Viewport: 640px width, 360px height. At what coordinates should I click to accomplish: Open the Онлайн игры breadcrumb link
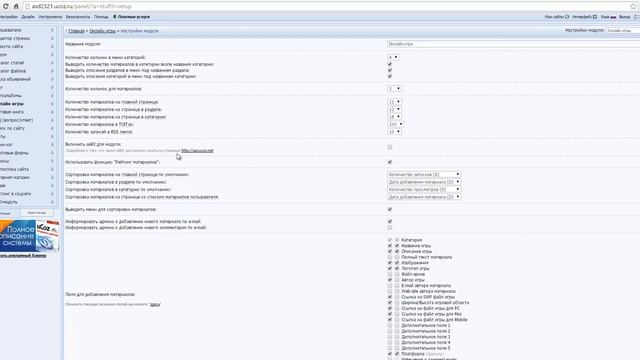click(x=102, y=31)
